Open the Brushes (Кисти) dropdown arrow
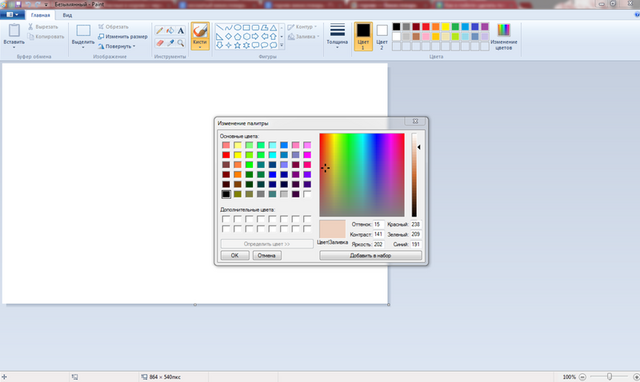 200,47
